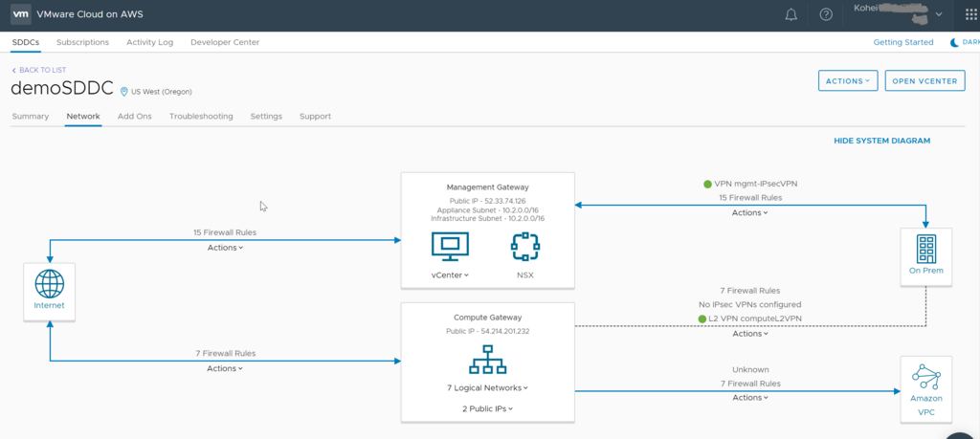Open Actions for the Amazon VPC connection

750,397
